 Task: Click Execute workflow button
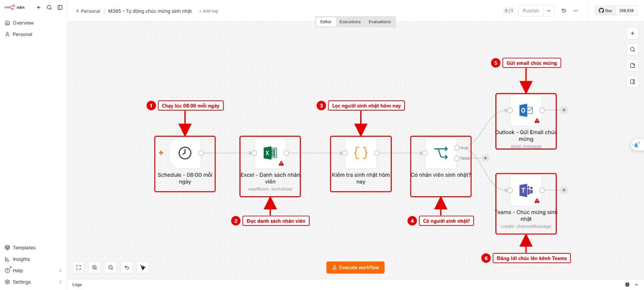tap(356, 267)
